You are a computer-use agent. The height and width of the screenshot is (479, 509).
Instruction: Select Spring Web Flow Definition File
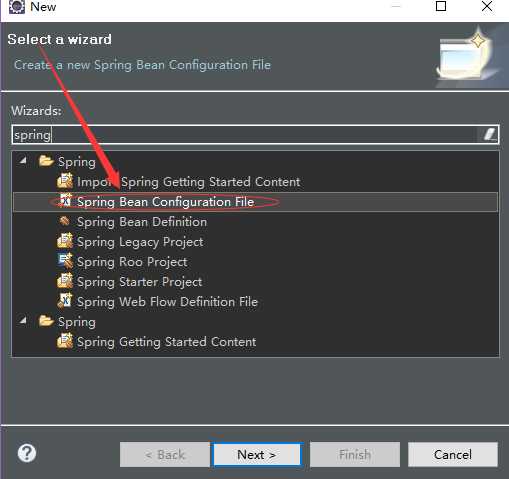click(167, 302)
